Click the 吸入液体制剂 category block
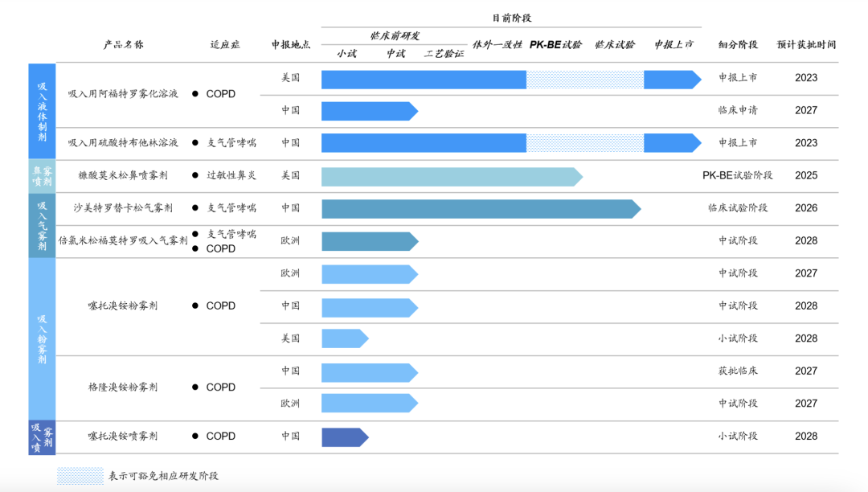 tap(42, 111)
